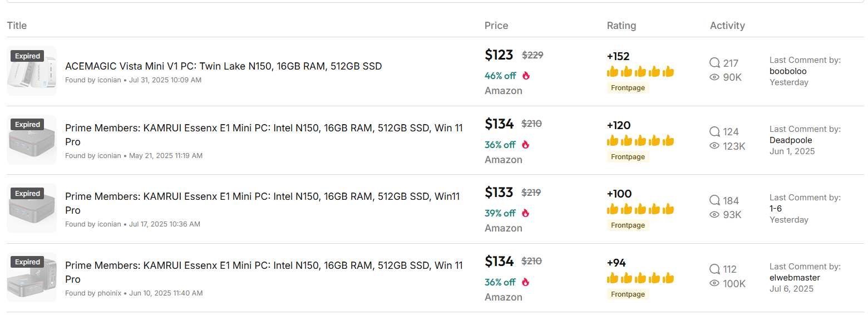Click the Frontpage badge under +120 rating

pyautogui.click(x=628, y=157)
